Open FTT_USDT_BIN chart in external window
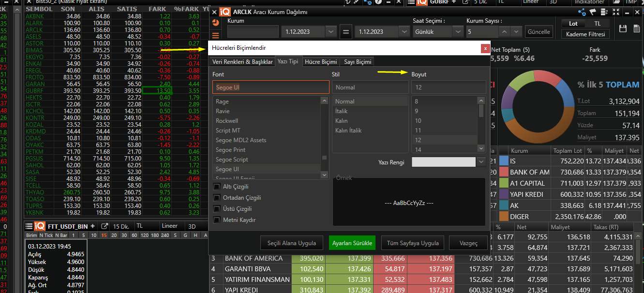 click(x=104, y=226)
